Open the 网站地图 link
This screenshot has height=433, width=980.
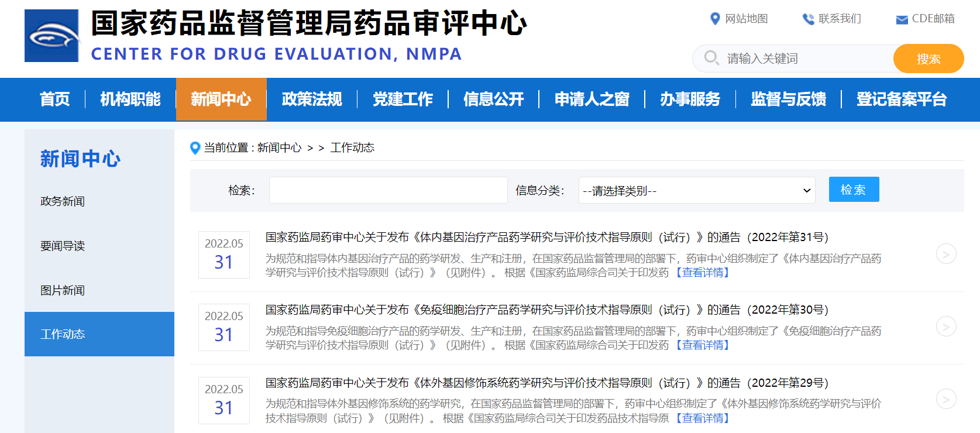[746, 19]
